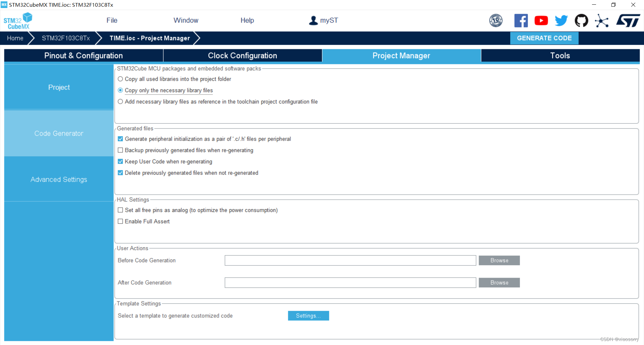Viewport: 644px width, 345px height.
Task: Toggle Generate peripheral initialization as .c/.h pair
Action: tap(120, 139)
